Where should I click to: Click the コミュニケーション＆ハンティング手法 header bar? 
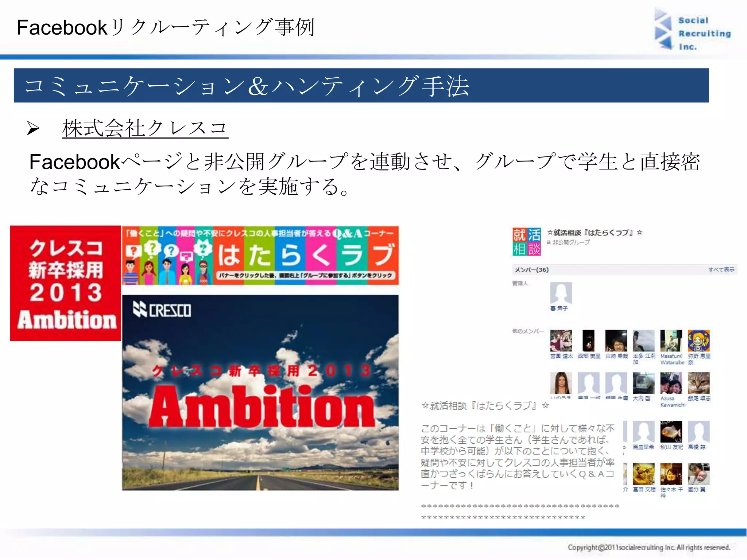point(361,85)
